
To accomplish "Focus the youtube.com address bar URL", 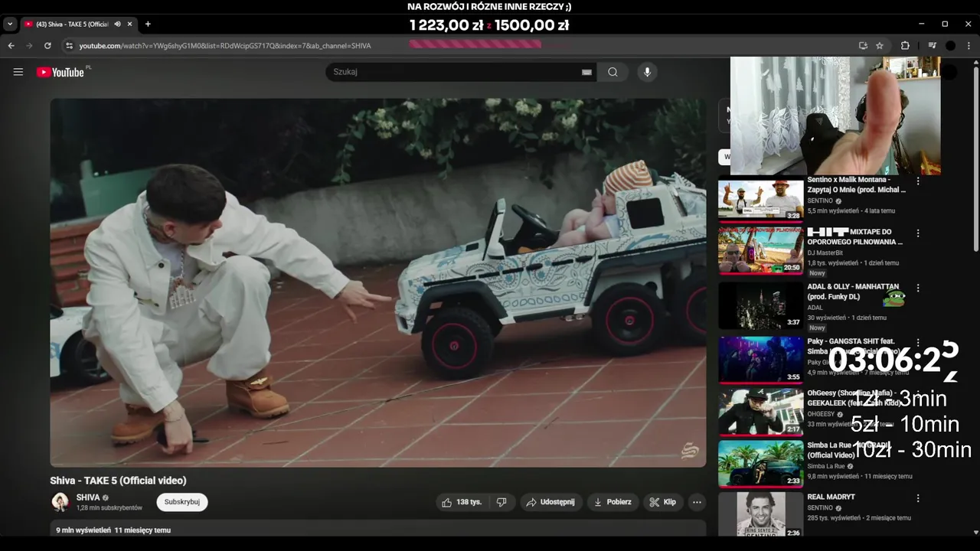I will 225,46.
